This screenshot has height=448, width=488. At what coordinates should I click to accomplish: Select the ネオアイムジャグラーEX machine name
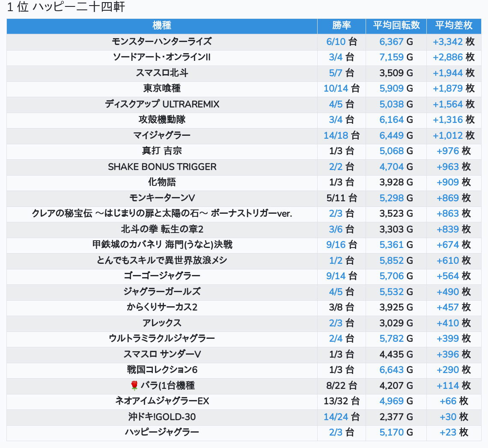tap(162, 401)
